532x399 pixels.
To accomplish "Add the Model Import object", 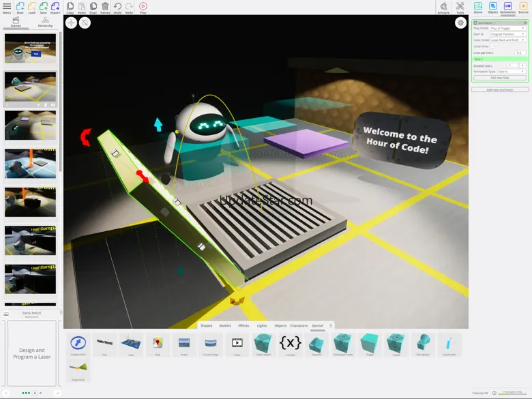I will coord(264,344).
